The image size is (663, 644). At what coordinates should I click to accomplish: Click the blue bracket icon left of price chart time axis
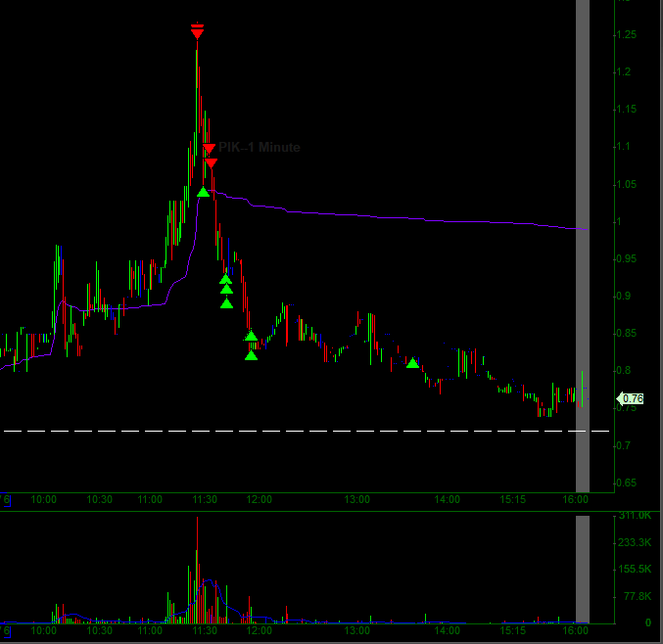[x=6, y=500]
